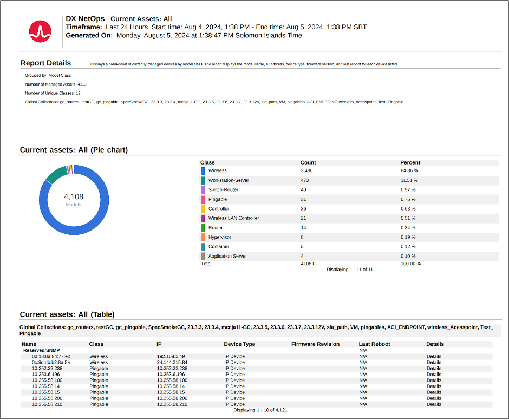Click the orange Hypervisor legend marker
The height and width of the screenshot is (420, 509).
tap(203, 237)
